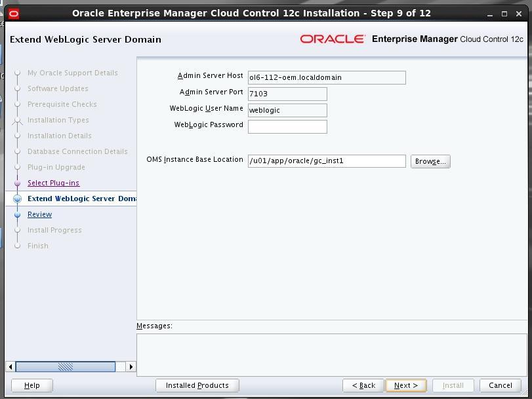Click the Messages: label

tap(154, 326)
